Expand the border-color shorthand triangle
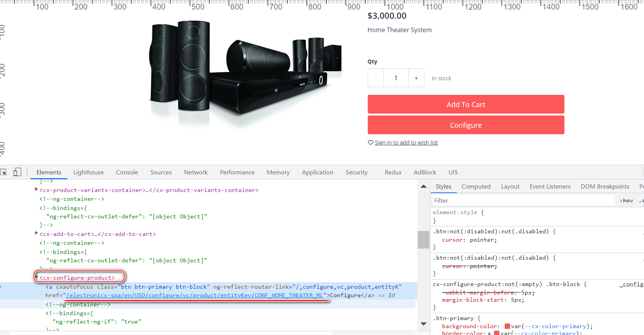 click(490, 333)
